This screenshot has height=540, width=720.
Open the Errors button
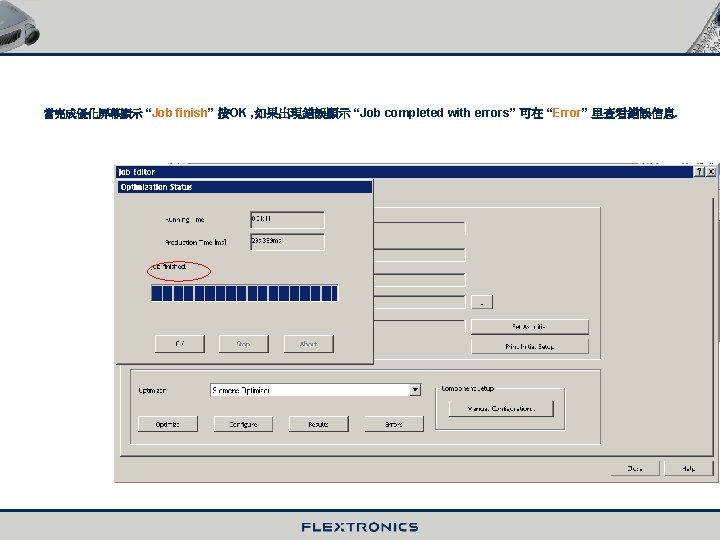(394, 424)
